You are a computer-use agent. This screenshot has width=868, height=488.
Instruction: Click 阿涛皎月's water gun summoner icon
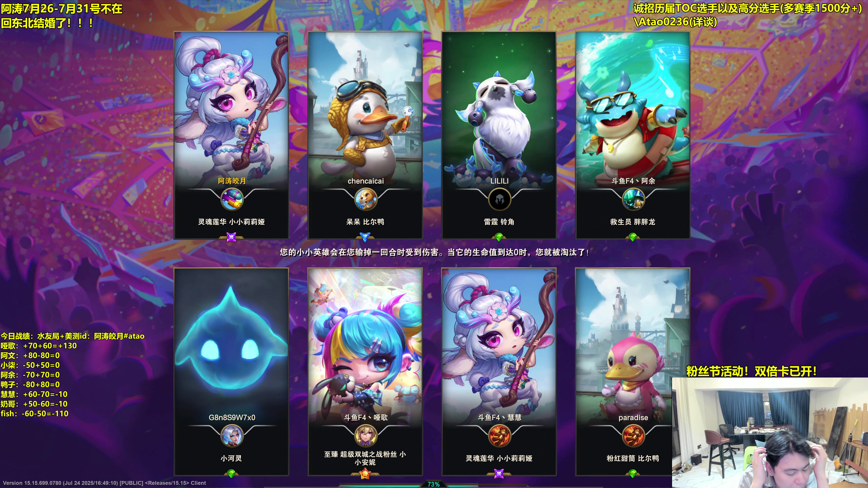tap(231, 199)
